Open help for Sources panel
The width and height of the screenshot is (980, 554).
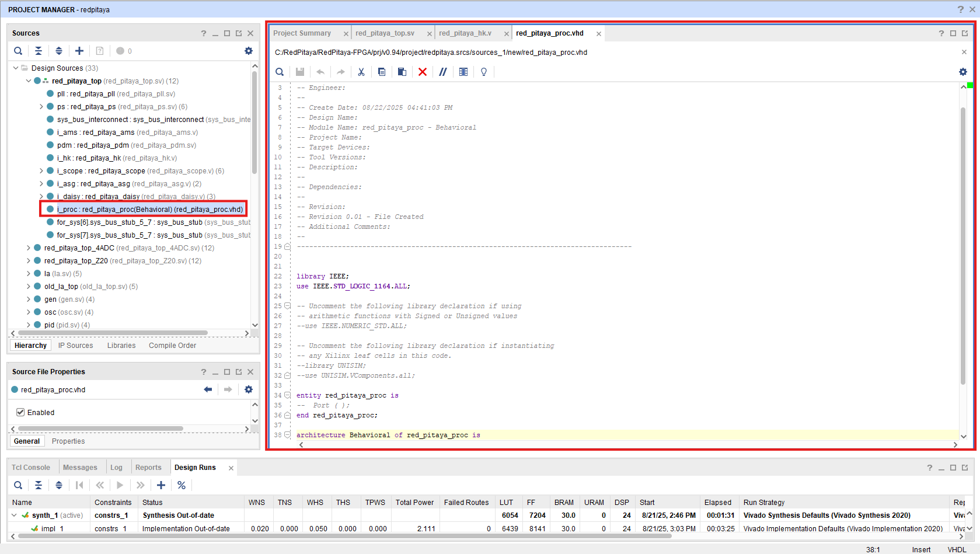(x=204, y=33)
